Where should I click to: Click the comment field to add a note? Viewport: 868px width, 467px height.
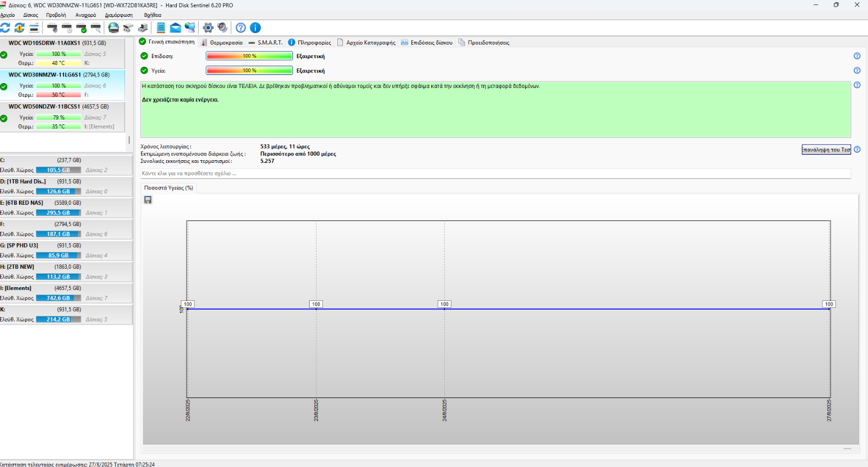click(495, 174)
